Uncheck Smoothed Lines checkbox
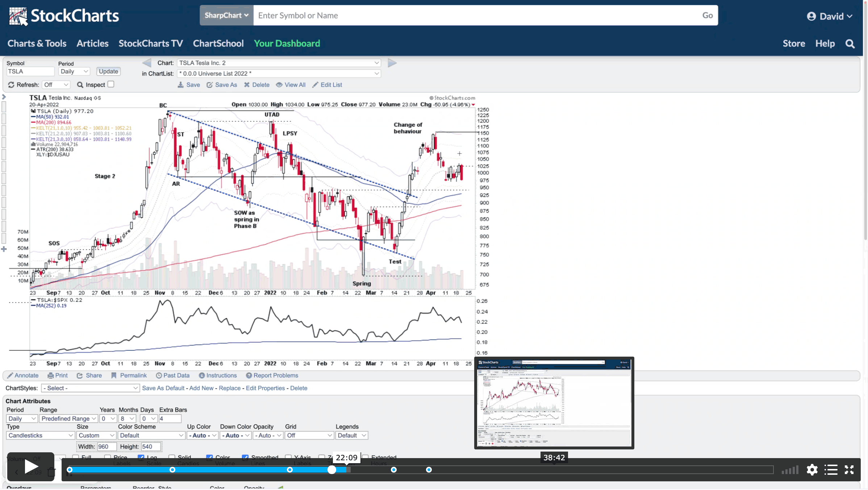Image resolution: width=868 pixels, height=490 pixels. 245,457
